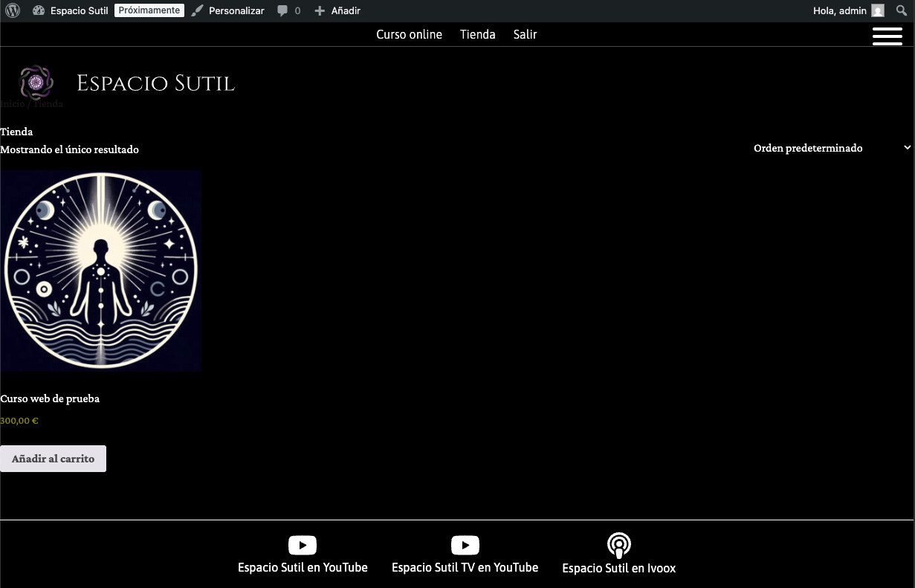915x588 pixels.
Task: Select the Curso online menu item
Action: 409,34
